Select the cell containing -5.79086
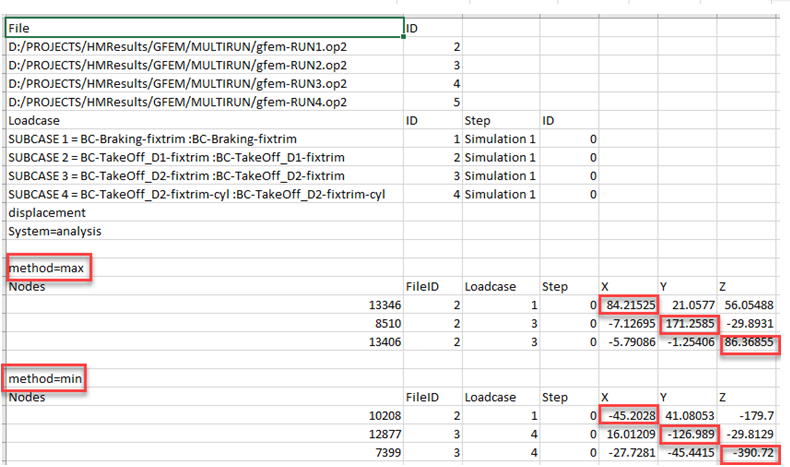This screenshot has height=467, width=790. 628,342
